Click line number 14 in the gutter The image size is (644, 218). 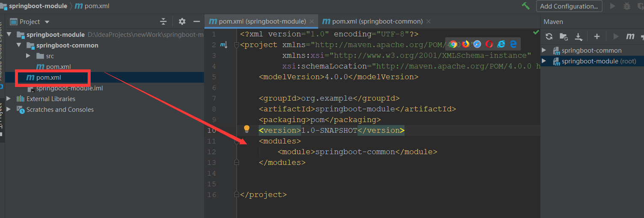click(x=212, y=173)
